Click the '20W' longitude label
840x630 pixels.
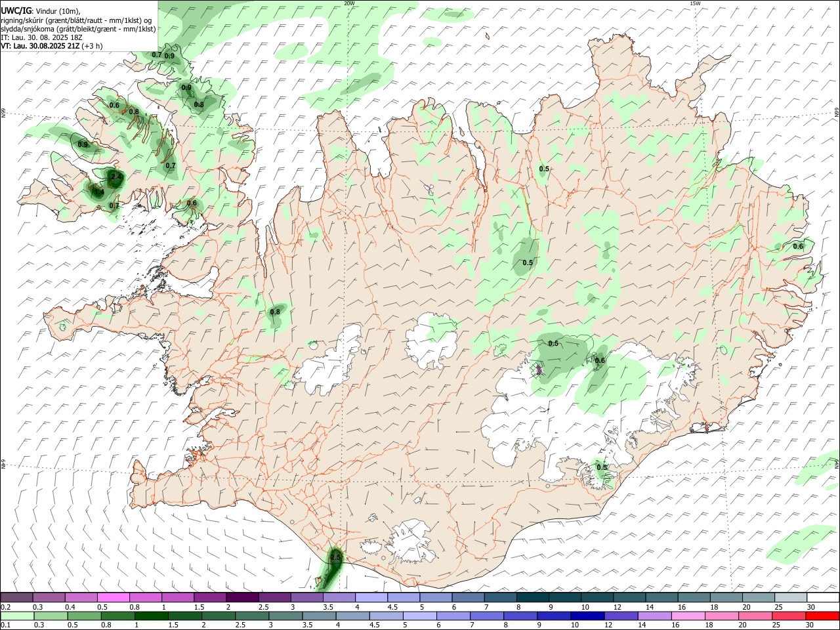coord(349,3)
